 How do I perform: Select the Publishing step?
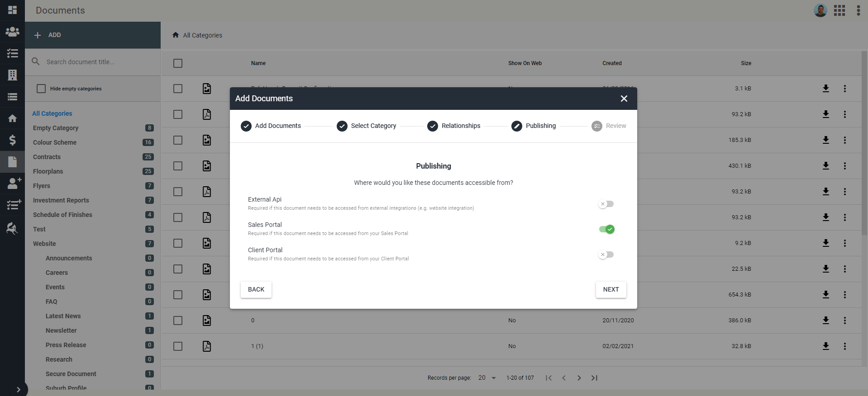tap(534, 126)
